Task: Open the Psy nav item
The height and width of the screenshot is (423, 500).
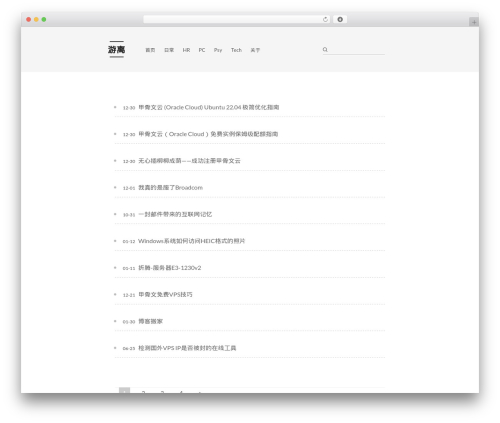Action: pyautogui.click(x=218, y=50)
